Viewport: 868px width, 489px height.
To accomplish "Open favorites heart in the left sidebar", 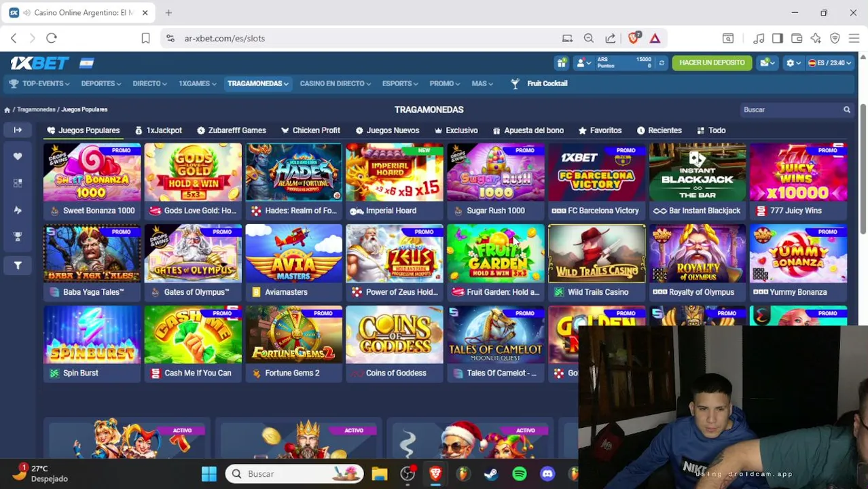I will click(x=18, y=156).
